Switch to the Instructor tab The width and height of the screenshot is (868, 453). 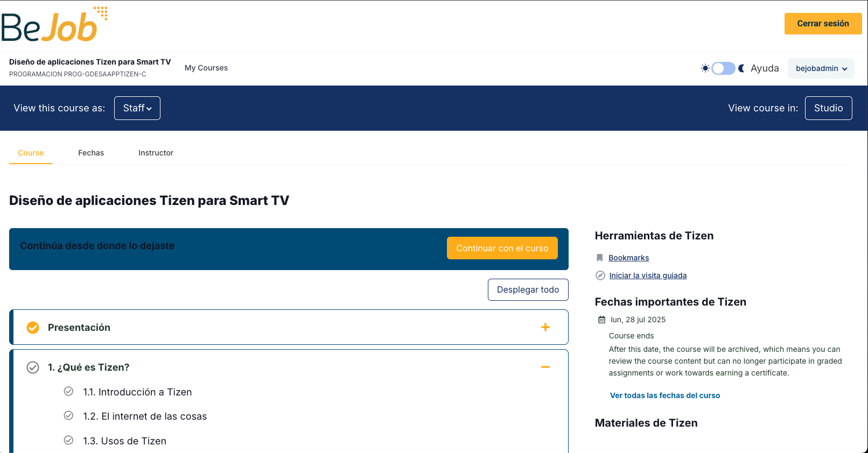coord(156,153)
